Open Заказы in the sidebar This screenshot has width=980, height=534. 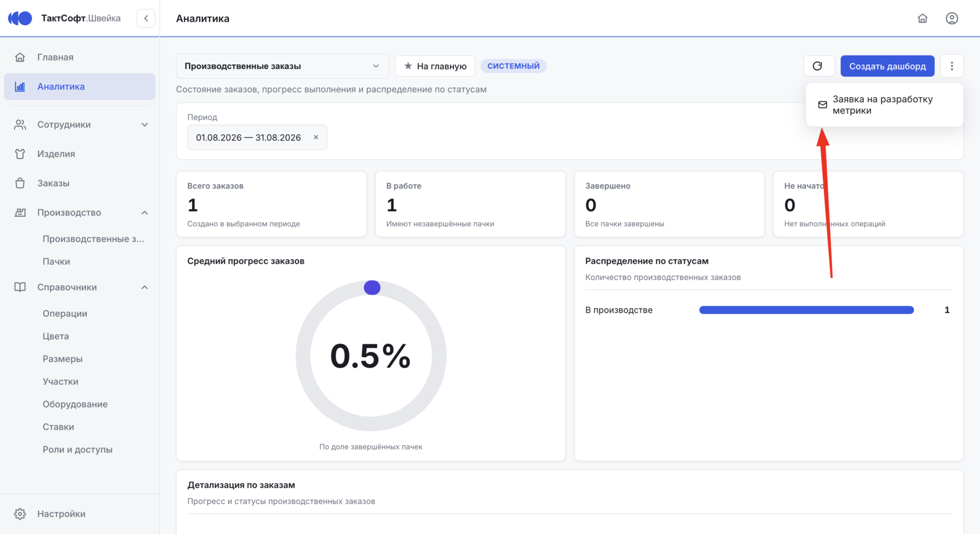tap(80, 183)
